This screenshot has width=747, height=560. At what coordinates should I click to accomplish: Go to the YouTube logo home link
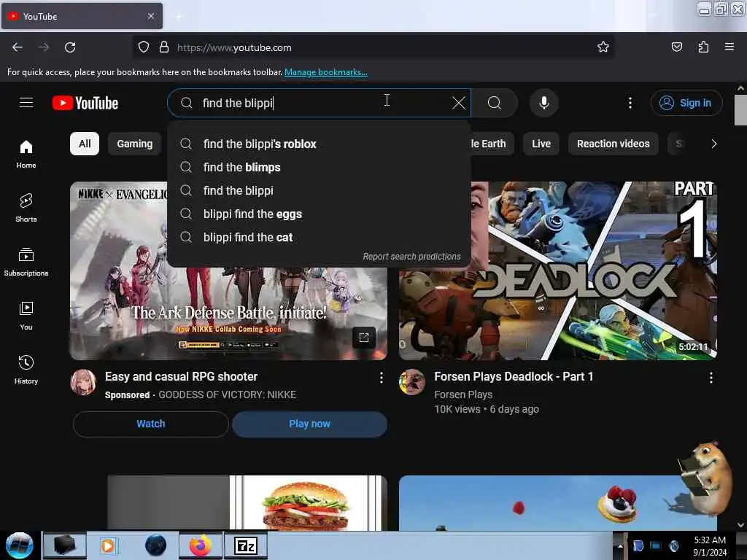[x=85, y=103]
